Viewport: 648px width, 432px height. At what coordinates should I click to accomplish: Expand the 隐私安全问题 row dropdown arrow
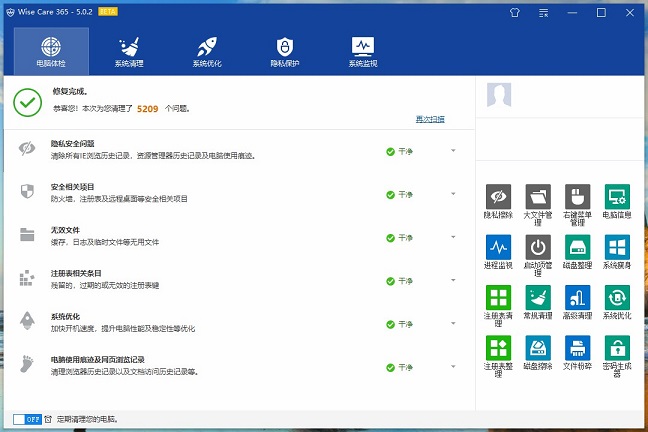(453, 151)
